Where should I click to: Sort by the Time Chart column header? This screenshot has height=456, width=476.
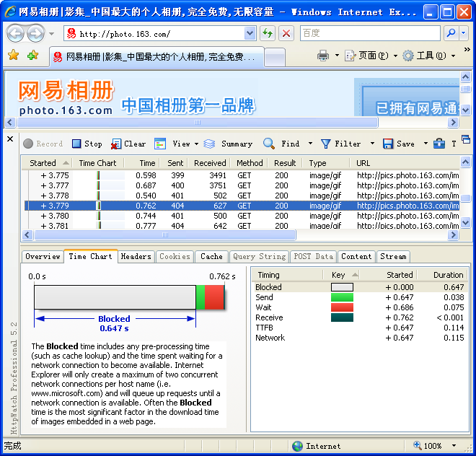(x=98, y=163)
